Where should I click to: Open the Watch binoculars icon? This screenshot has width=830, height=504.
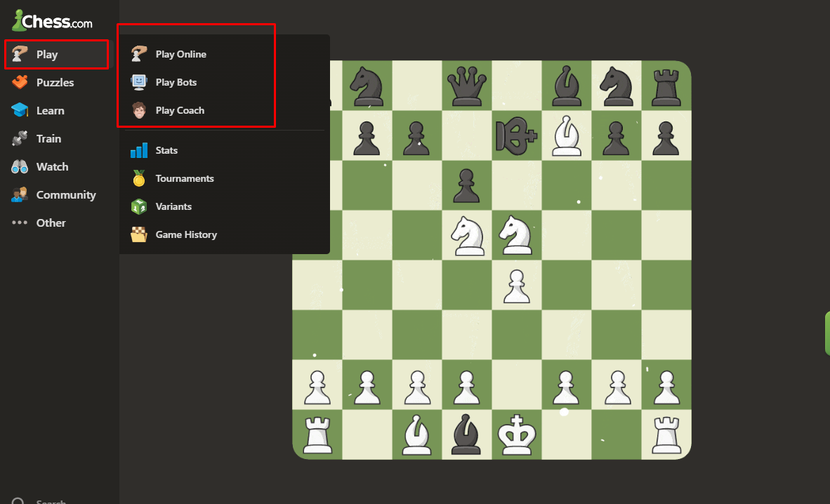point(20,166)
